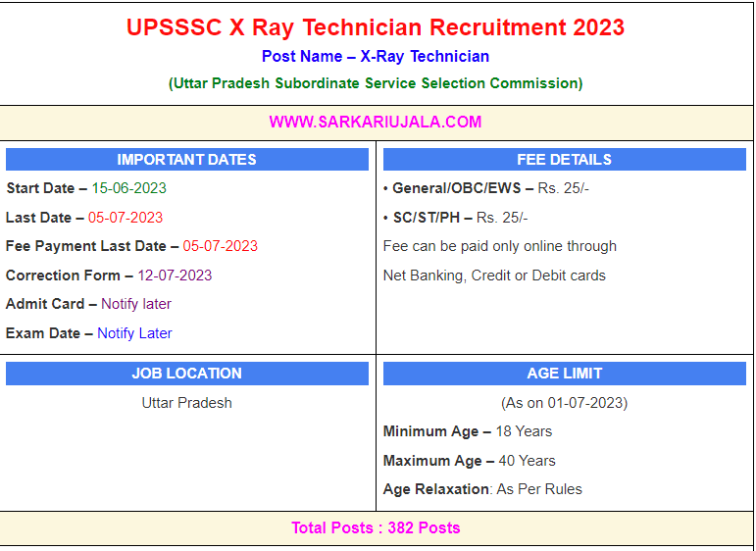This screenshot has height=551, width=756.
Task: Click the Fee Payment Last Date value
Action: pos(220,246)
